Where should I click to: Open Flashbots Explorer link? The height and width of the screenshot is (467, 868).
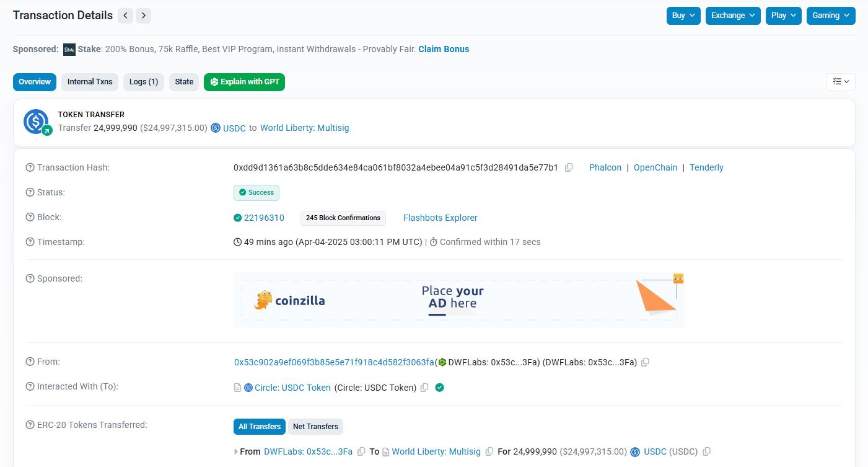click(x=441, y=218)
